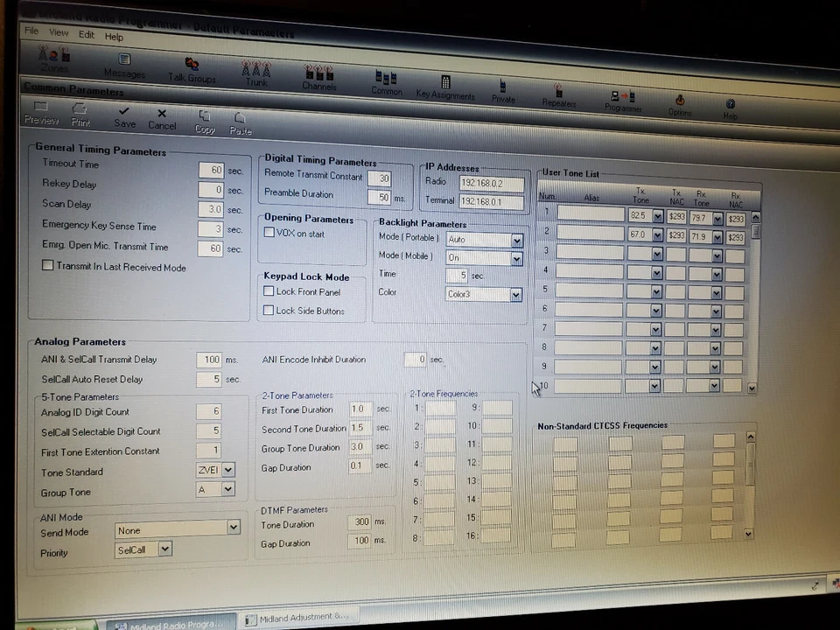Click the Save checkmark icon

[x=124, y=117]
